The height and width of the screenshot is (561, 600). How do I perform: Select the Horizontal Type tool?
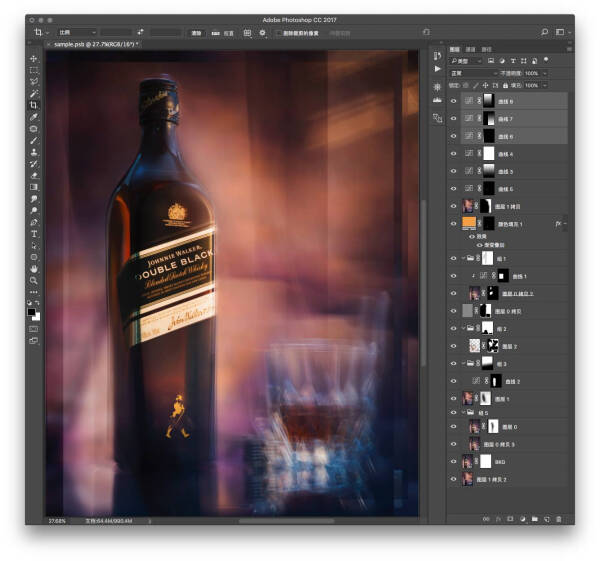[34, 234]
